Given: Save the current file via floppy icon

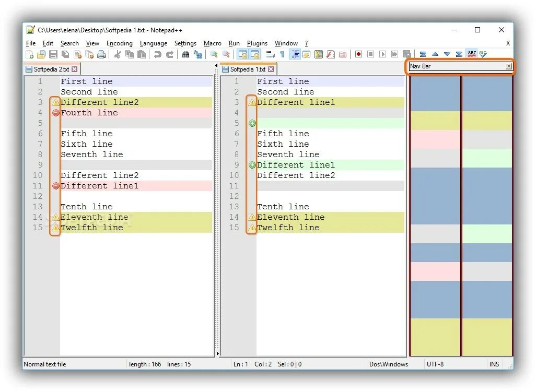Looking at the screenshot, I should (53, 54).
